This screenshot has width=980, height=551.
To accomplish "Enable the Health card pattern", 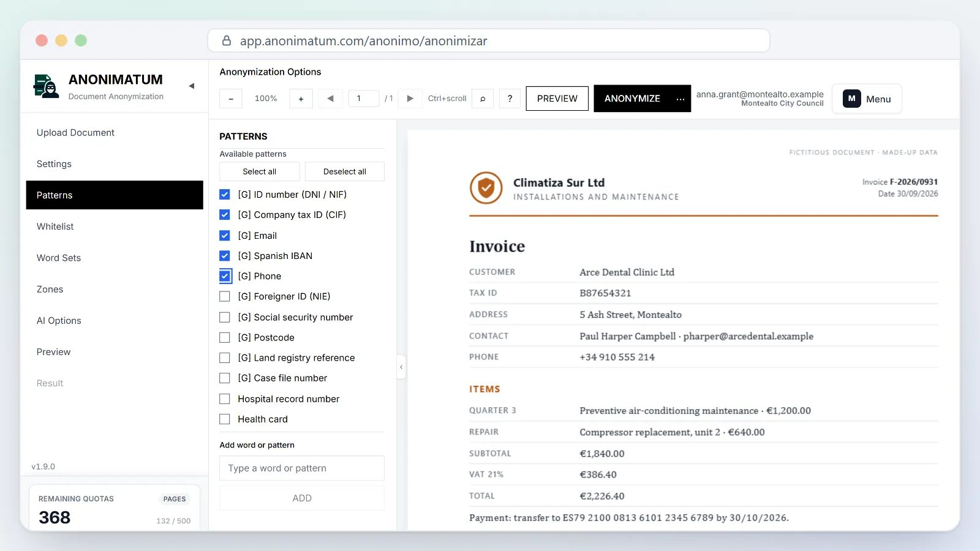I will coord(225,419).
